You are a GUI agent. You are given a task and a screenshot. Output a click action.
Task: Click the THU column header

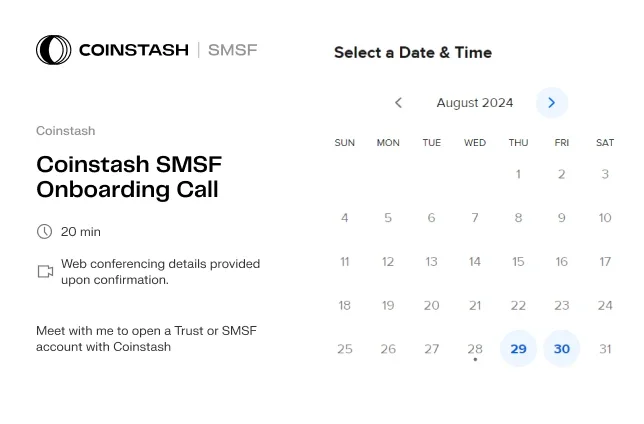518,143
